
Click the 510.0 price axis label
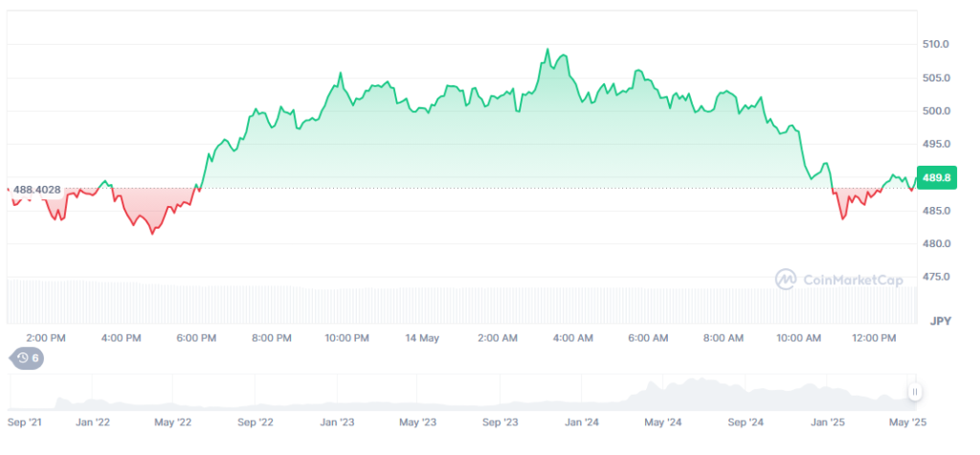coord(935,44)
